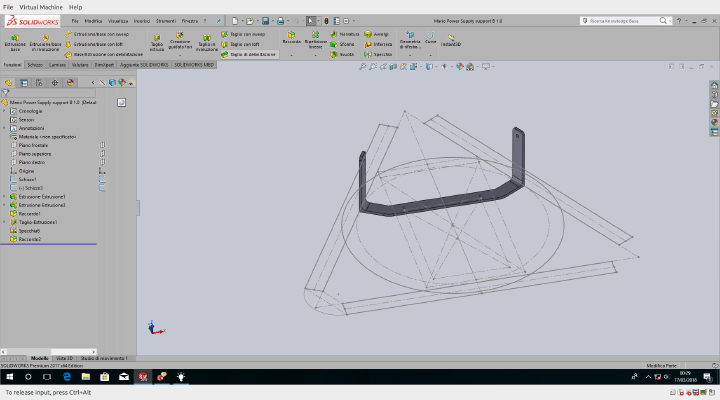Select the Interseca tool
The image size is (720, 400).
[378, 44]
